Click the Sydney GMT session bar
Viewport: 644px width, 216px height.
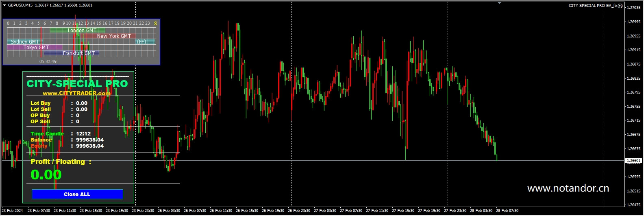(x=25, y=41)
